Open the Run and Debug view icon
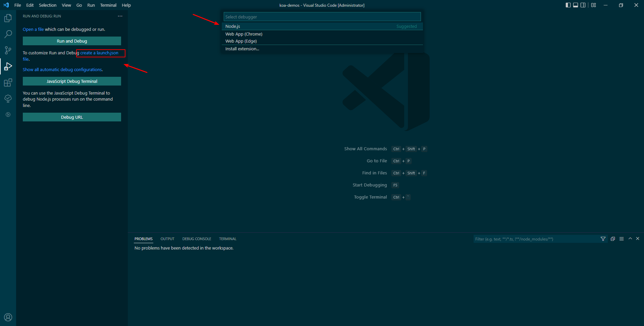 click(8, 66)
